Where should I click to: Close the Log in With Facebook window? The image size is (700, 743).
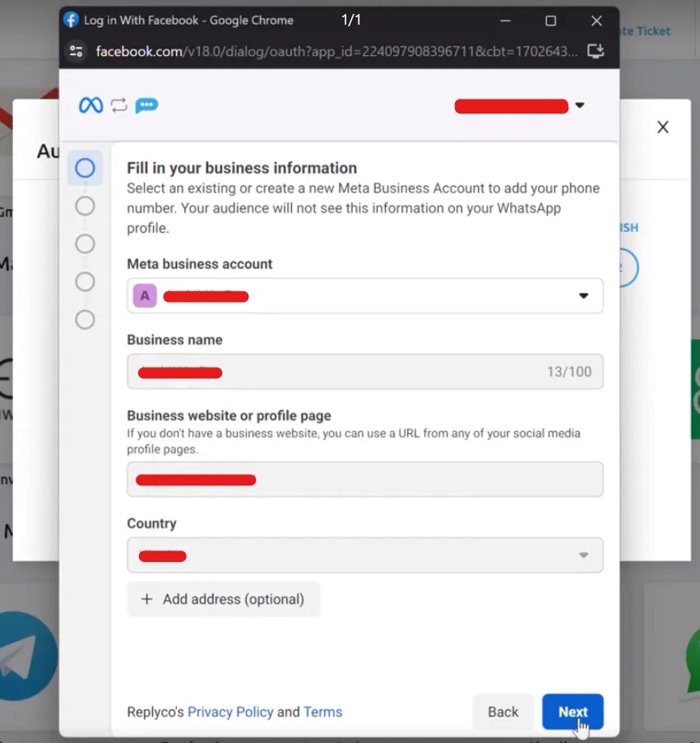(596, 21)
